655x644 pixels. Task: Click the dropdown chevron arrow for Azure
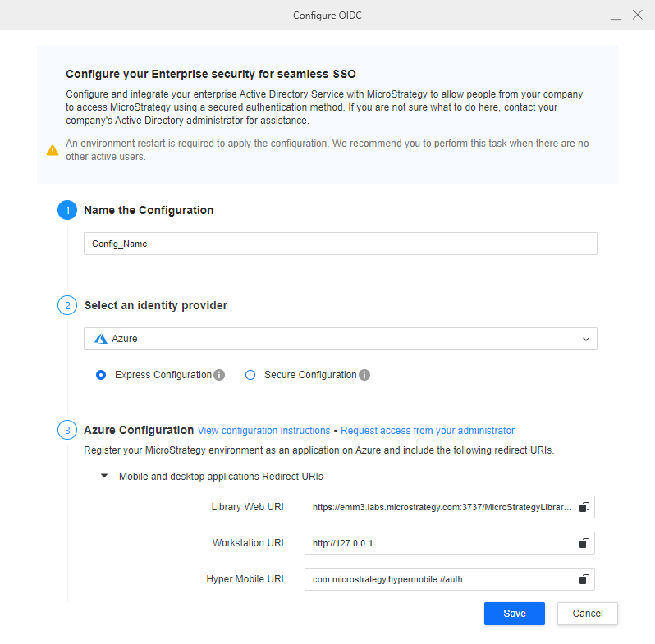[586, 339]
